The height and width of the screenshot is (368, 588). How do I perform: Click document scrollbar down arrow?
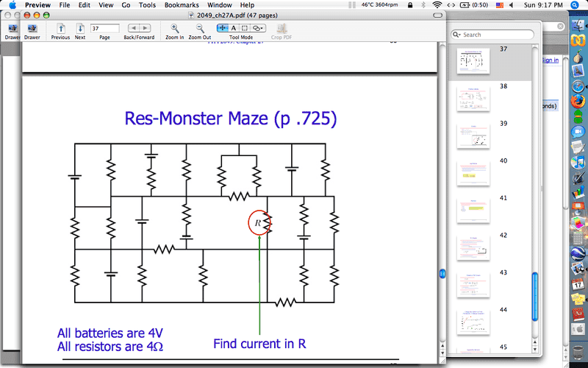pos(442,353)
